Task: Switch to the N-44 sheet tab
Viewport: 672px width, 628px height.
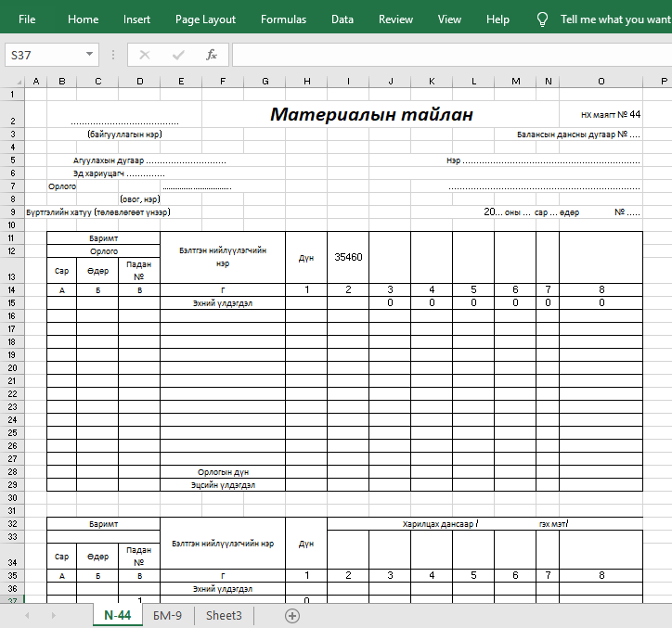Action: pyautogui.click(x=118, y=616)
